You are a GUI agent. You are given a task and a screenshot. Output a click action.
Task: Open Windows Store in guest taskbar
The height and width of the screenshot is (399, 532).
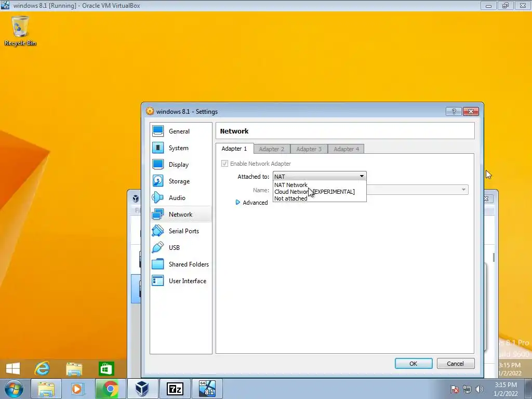point(106,369)
